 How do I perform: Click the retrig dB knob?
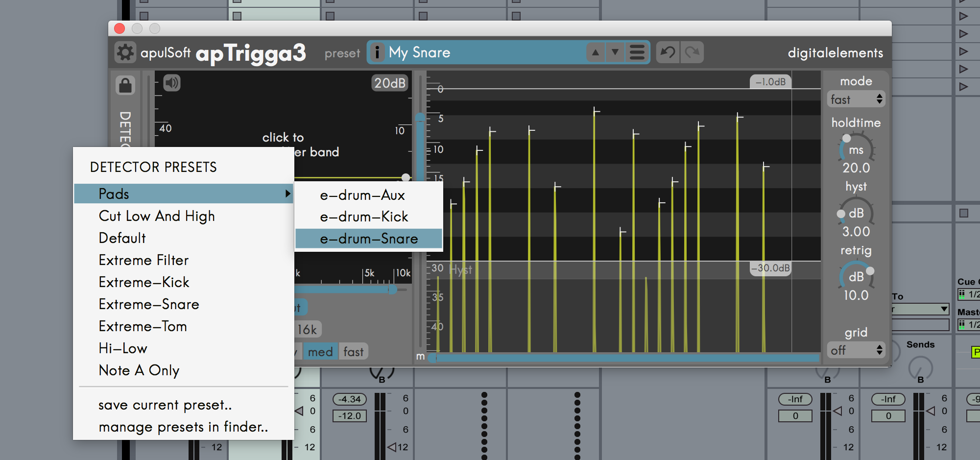point(856,277)
